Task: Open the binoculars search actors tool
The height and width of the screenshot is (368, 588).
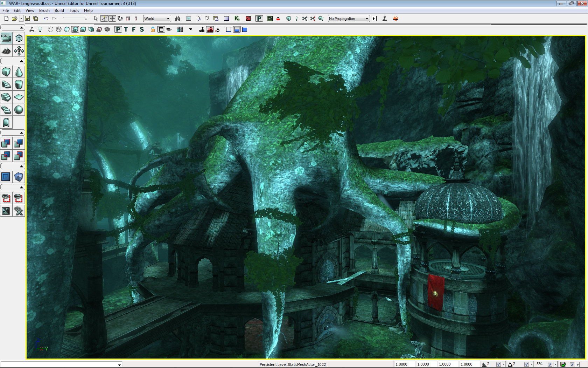Action: [178, 19]
